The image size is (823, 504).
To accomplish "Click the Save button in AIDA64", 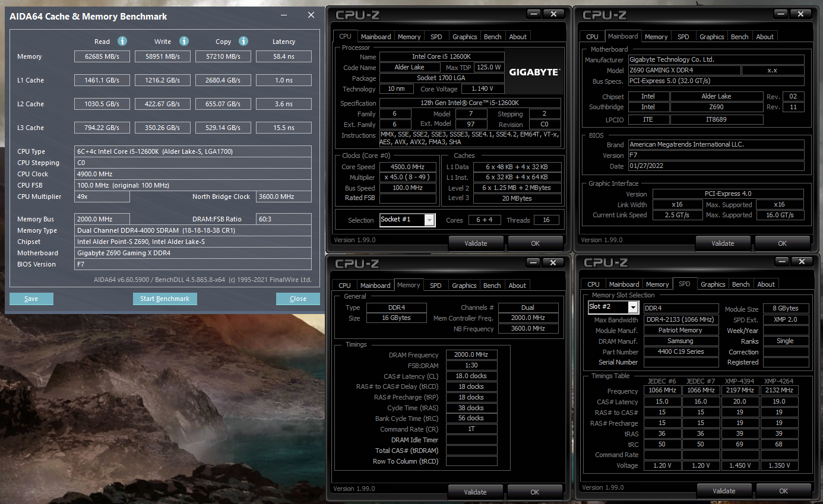I will coord(31,299).
